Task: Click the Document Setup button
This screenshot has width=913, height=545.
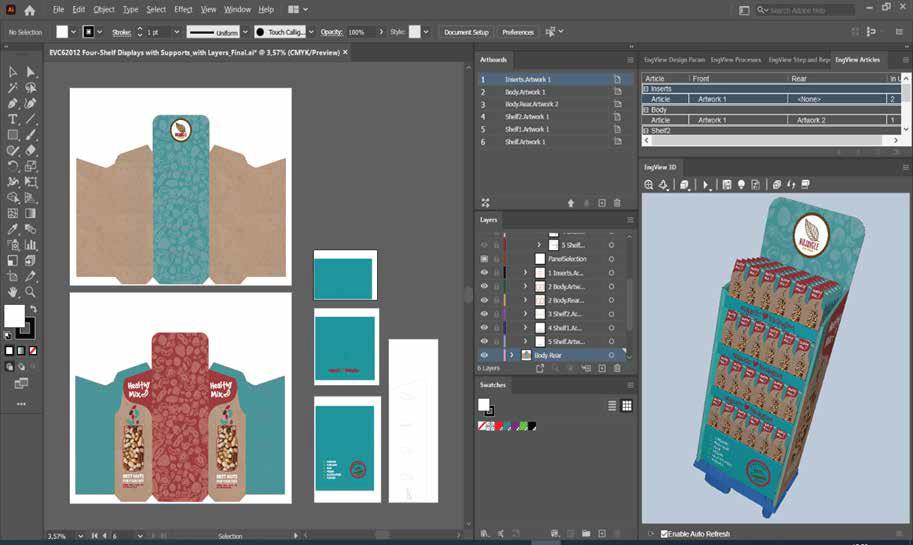Action: 466,32
